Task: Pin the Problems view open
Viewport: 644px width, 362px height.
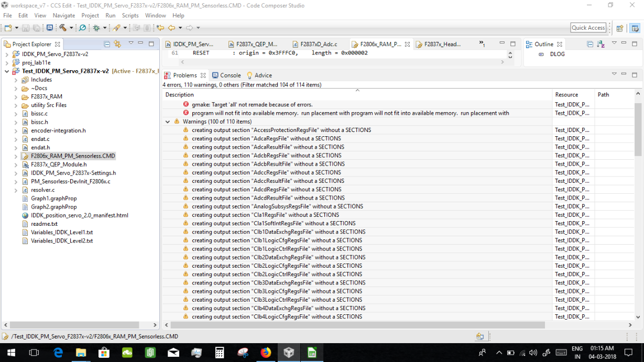Action: point(614,74)
